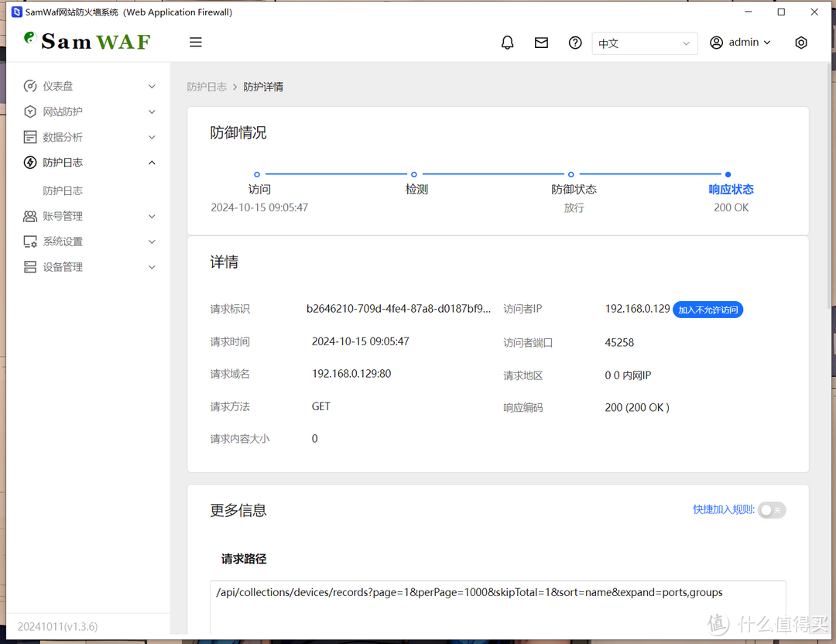Image resolution: width=836 pixels, height=644 pixels.
Task: Click the hamburger menu button
Action: [x=195, y=42]
